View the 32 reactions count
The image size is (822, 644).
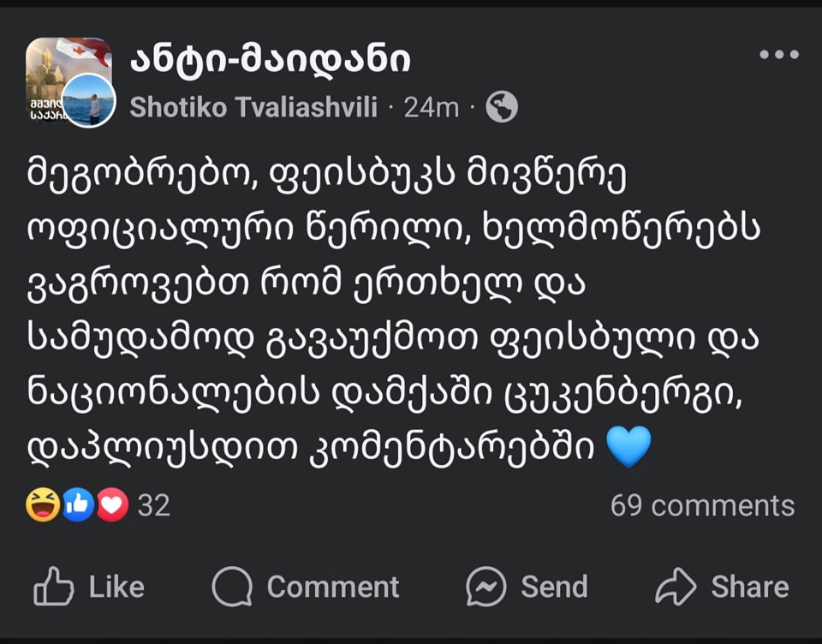tap(154, 505)
